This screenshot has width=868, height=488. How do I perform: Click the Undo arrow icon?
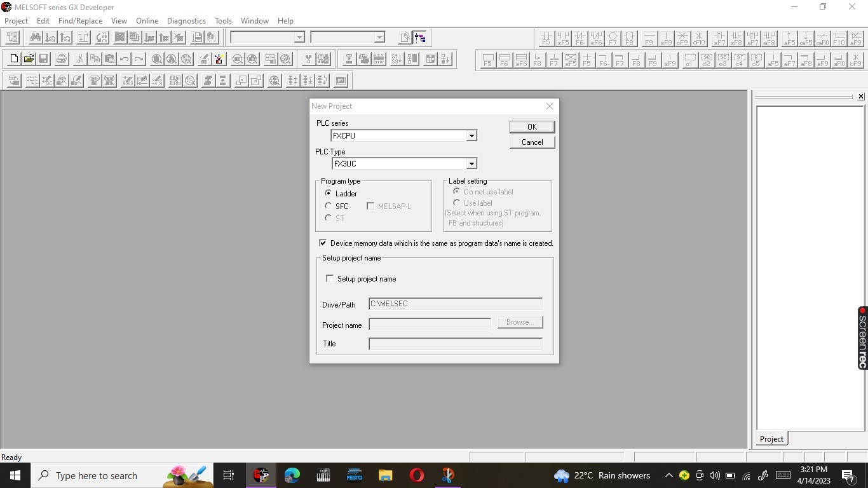click(x=124, y=59)
